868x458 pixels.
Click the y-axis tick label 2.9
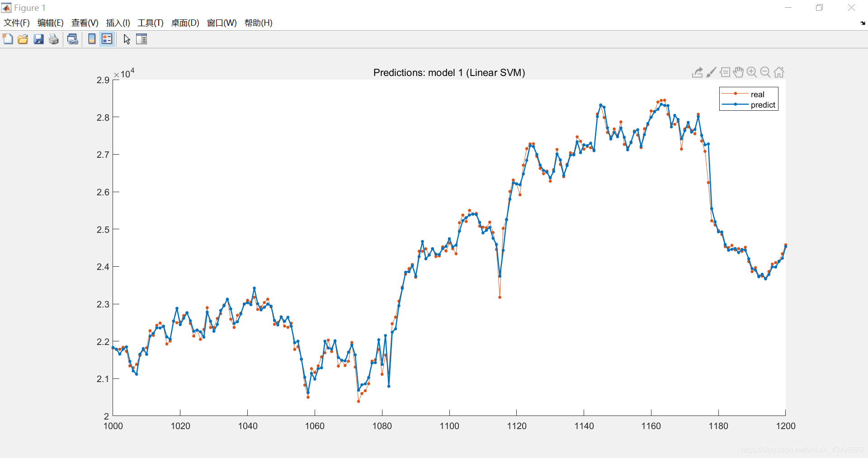coord(103,80)
